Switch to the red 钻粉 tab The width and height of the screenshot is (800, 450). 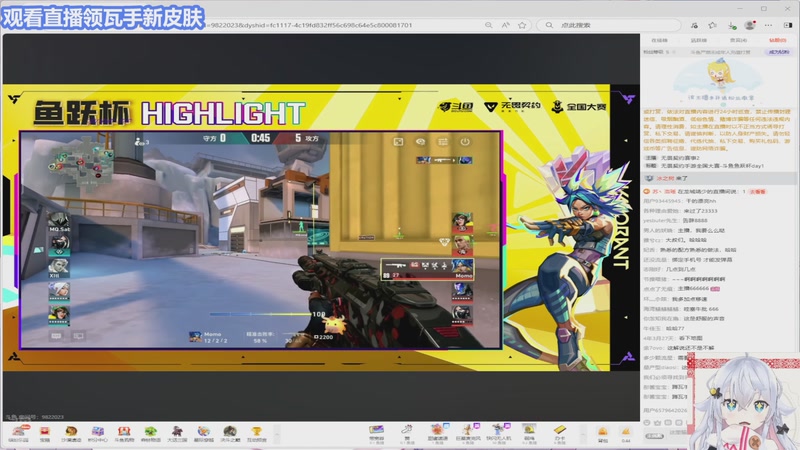[x=778, y=40]
